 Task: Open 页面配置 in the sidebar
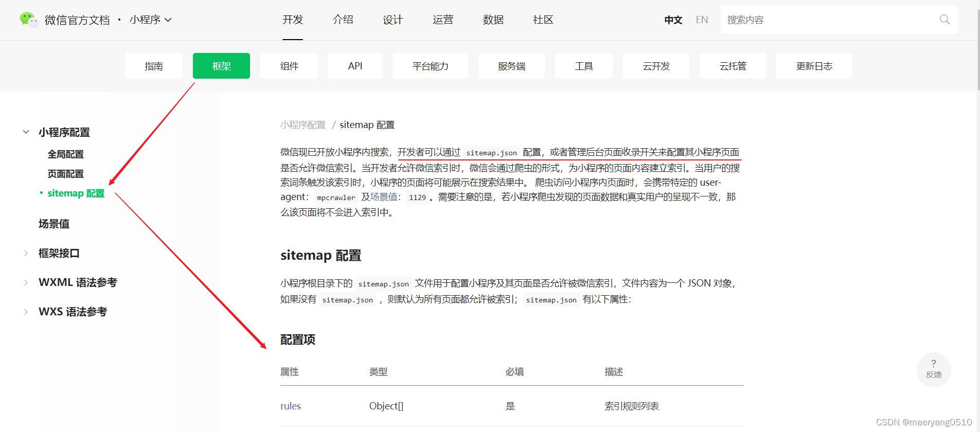click(x=66, y=174)
